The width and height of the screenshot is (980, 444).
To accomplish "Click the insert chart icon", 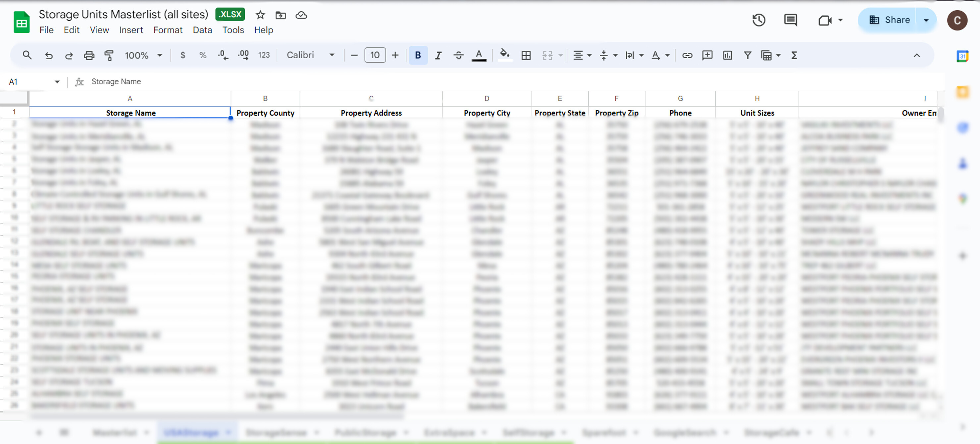I will coord(727,56).
